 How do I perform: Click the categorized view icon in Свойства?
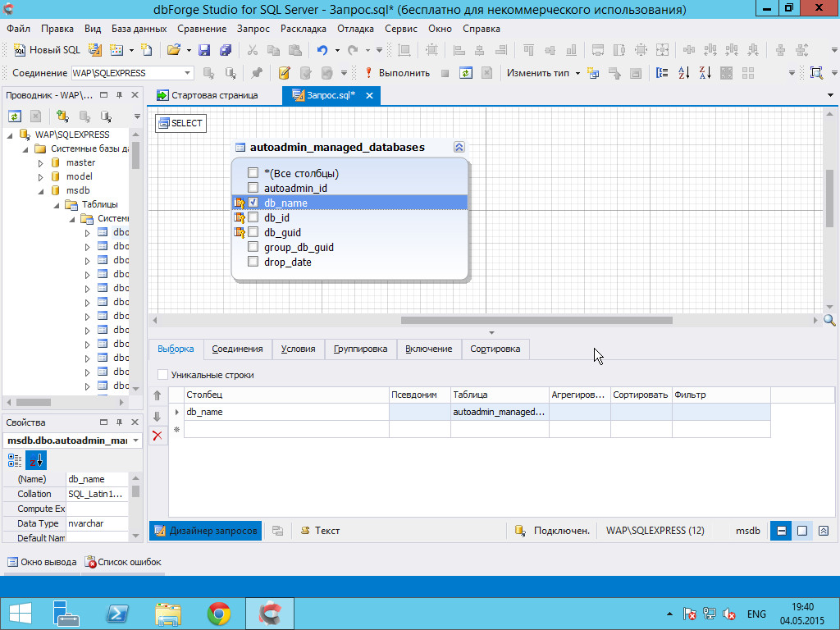[x=15, y=460]
